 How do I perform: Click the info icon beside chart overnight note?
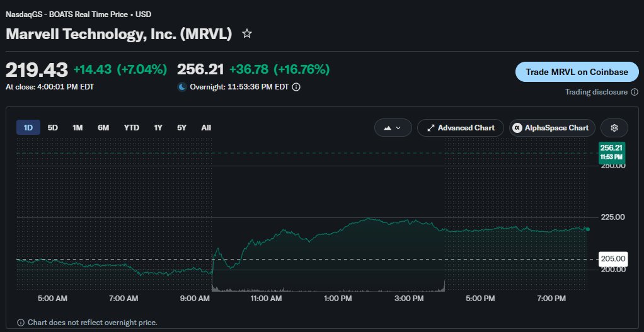pyautogui.click(x=21, y=323)
